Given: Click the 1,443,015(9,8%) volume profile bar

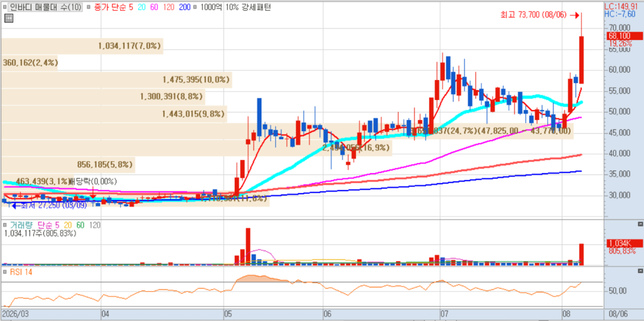Looking at the screenshot, I should pyautogui.click(x=114, y=114).
